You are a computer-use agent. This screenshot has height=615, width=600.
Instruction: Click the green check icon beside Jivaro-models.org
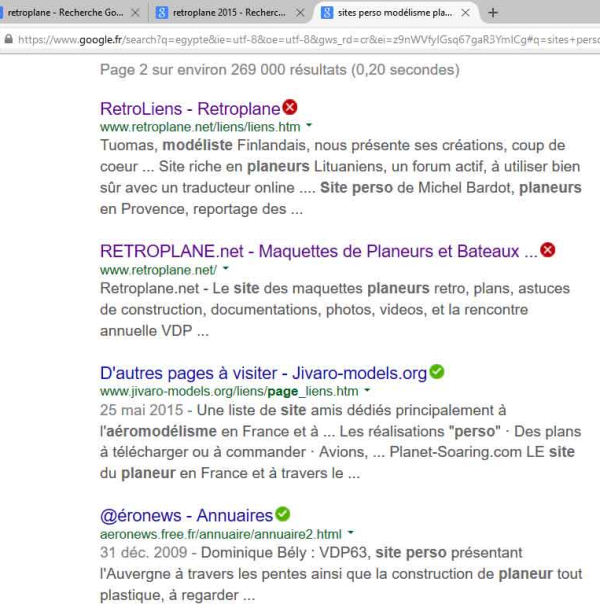coord(436,371)
